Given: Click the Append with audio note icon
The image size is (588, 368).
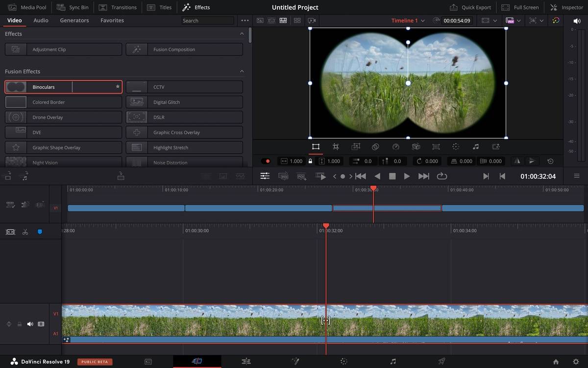Looking at the screenshot, I should coord(23,176).
